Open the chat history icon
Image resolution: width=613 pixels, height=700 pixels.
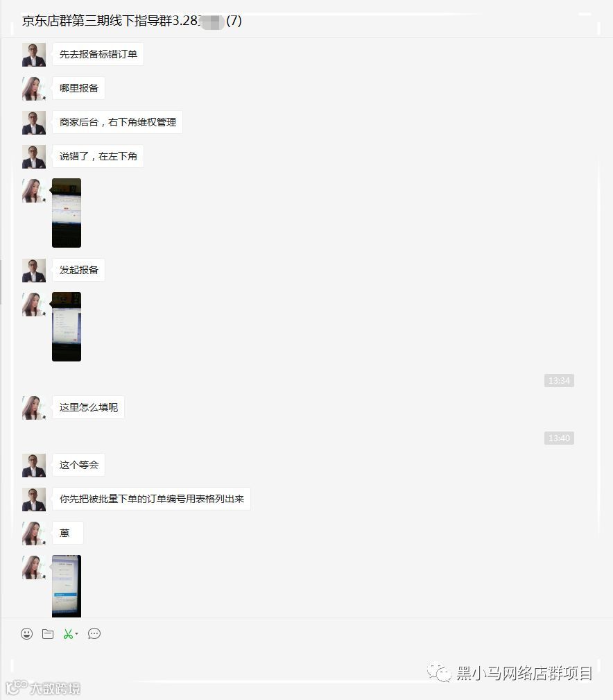coord(94,633)
